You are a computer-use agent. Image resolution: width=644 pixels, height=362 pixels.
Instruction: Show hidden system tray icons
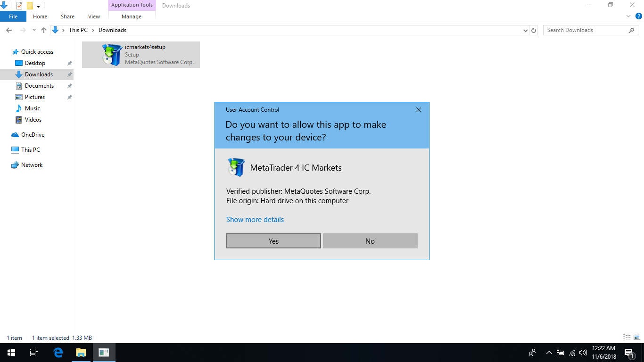pyautogui.click(x=549, y=353)
